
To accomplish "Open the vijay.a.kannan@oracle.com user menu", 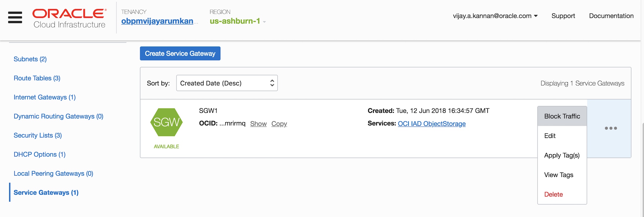I will click(495, 16).
